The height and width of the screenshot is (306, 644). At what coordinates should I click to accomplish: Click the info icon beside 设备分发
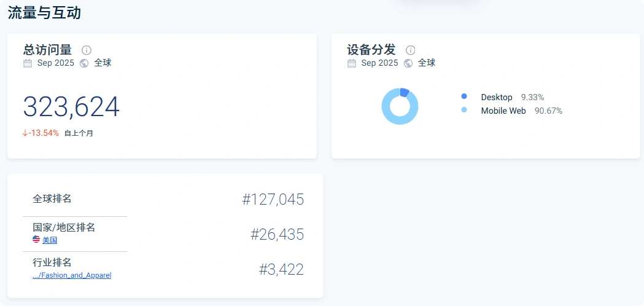pyautogui.click(x=411, y=50)
